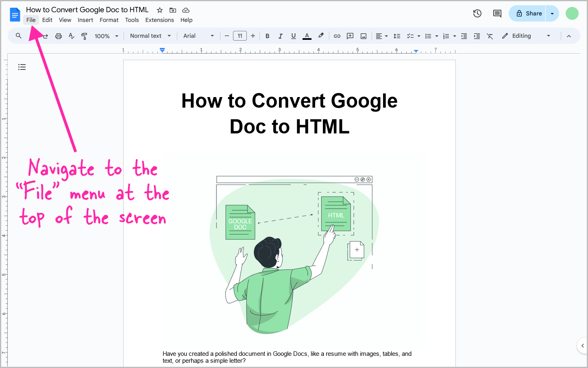This screenshot has height=368, width=588.
Task: Toggle underline formatting
Action: point(293,36)
